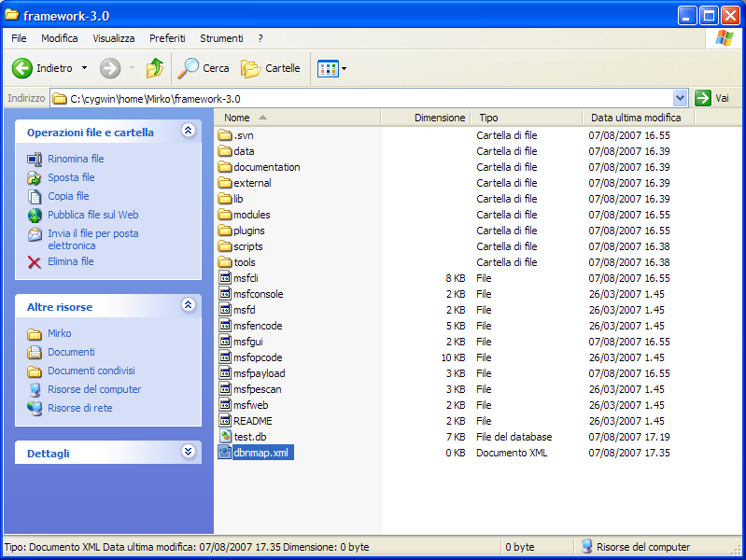Sort by Dimensione column header
Image resolution: width=746 pixels, height=560 pixels.
tap(426, 118)
